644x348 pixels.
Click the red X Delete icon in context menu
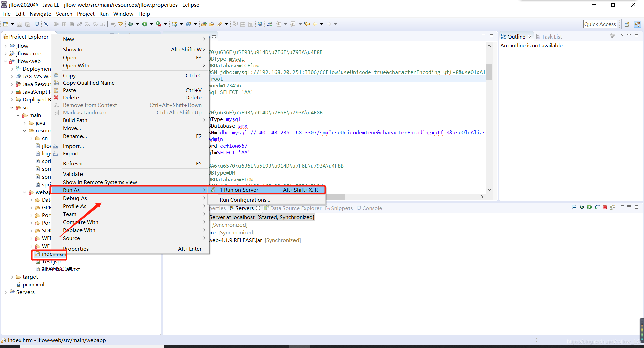pyautogui.click(x=56, y=97)
